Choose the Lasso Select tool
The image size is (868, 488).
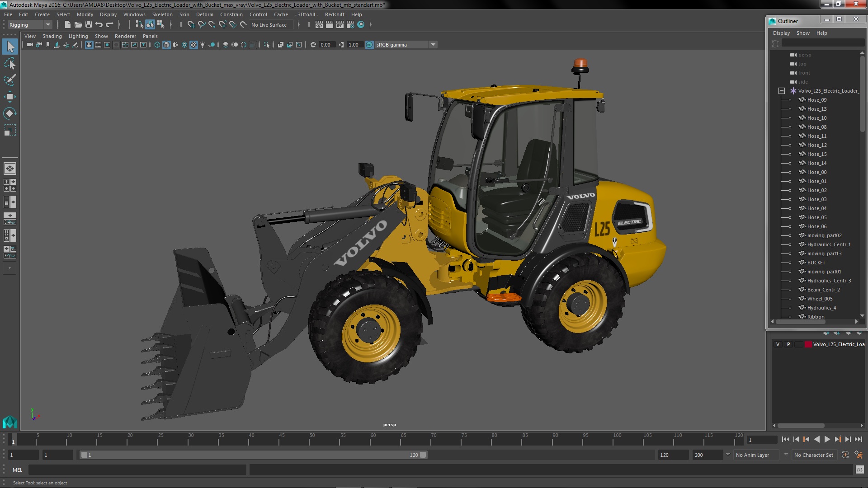(x=10, y=64)
